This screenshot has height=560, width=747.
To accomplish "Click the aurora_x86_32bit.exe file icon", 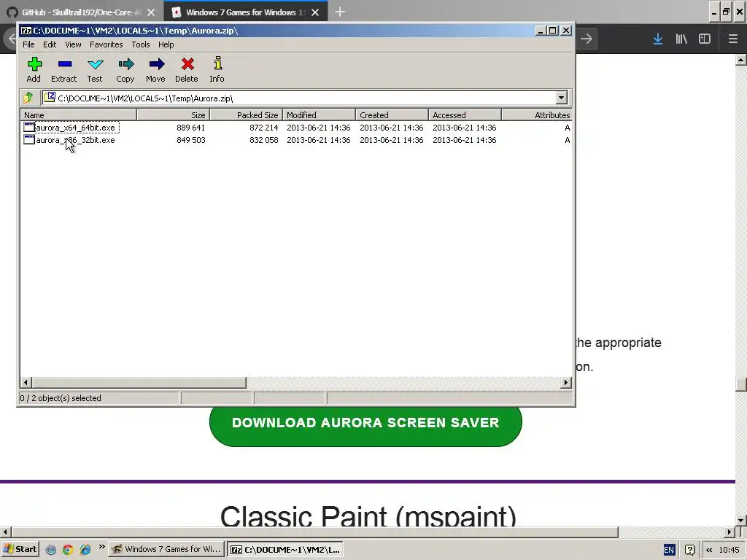I will coord(29,139).
